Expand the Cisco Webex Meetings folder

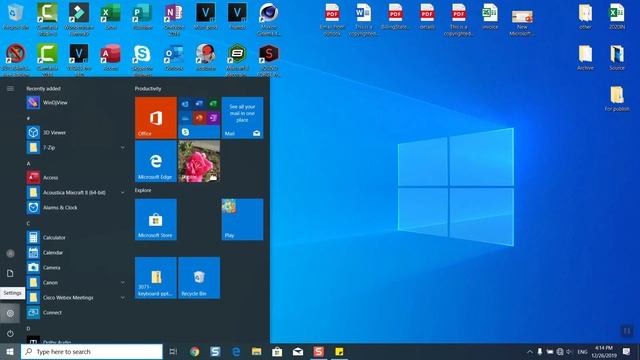[x=122, y=298]
